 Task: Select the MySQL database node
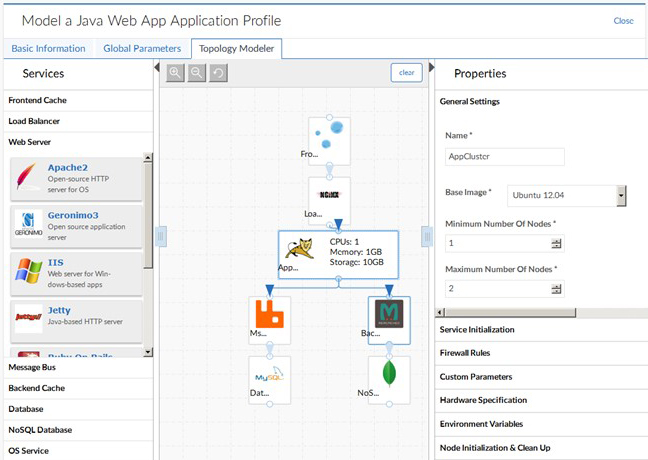point(269,380)
